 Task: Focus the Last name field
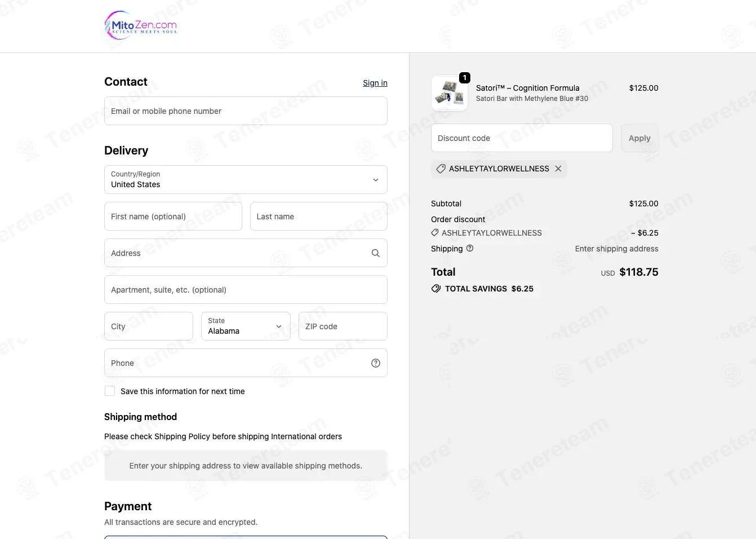319,216
